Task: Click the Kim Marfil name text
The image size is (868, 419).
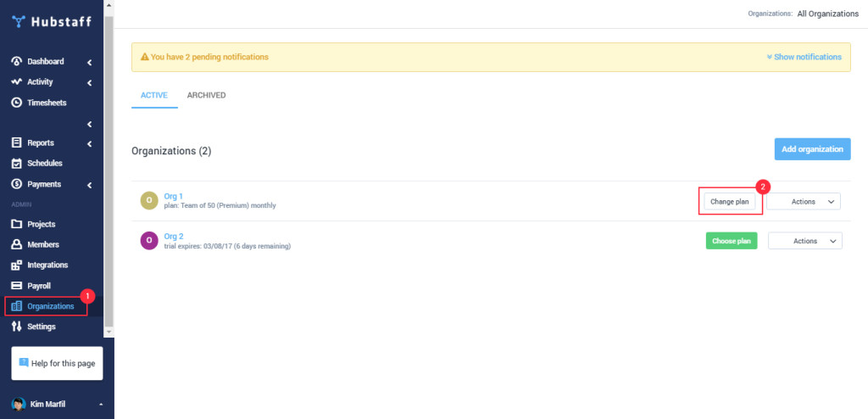Action: [x=48, y=404]
